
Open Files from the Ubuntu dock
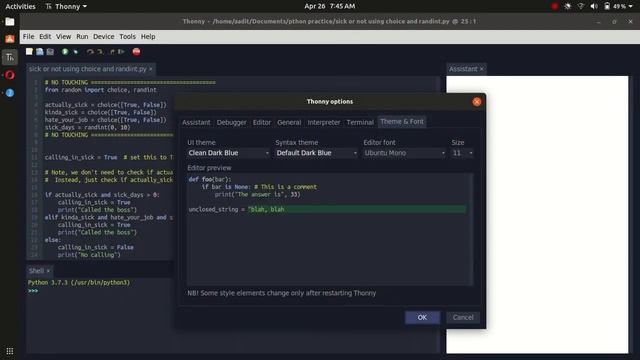[x=10, y=22]
